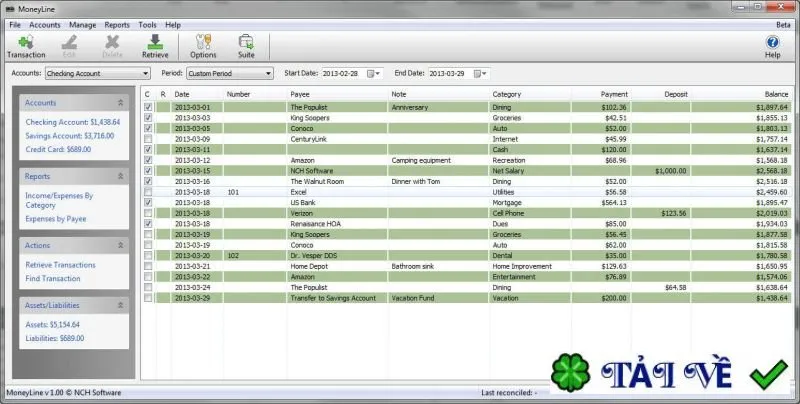Open Income/Expenses By Category report

[59, 200]
